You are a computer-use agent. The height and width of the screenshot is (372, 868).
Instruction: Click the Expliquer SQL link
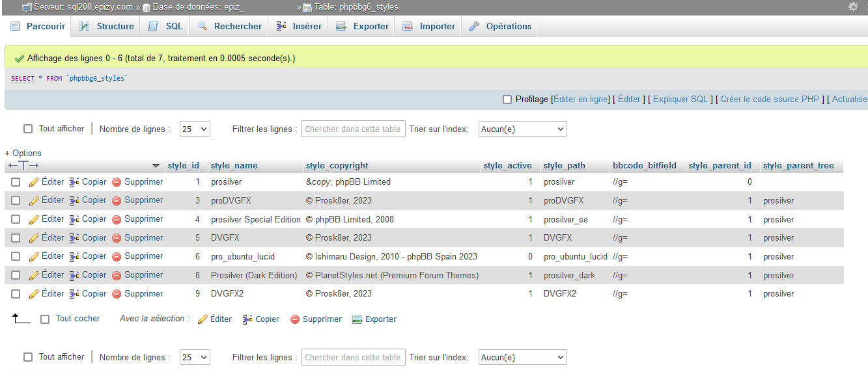click(x=680, y=100)
